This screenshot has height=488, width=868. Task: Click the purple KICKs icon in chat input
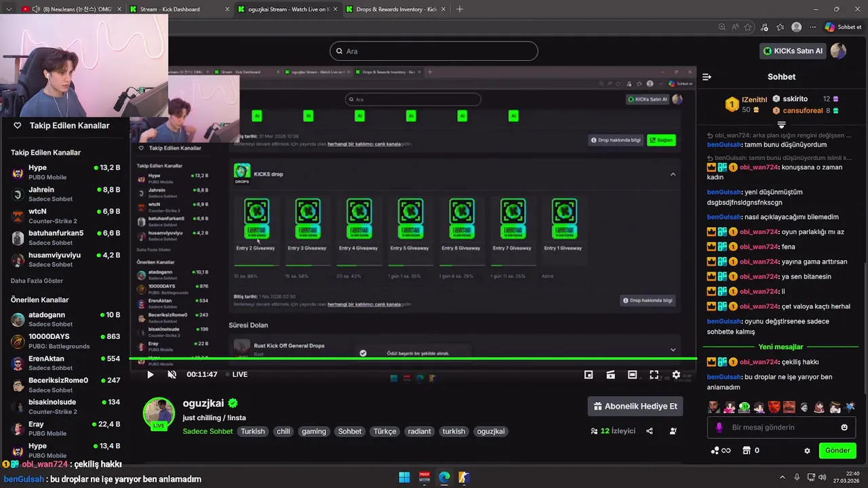tap(719, 428)
